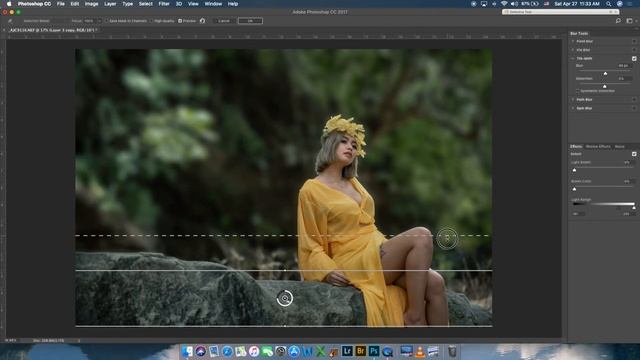640x360 pixels.
Task: Open the Filter menu
Action: (164, 4)
